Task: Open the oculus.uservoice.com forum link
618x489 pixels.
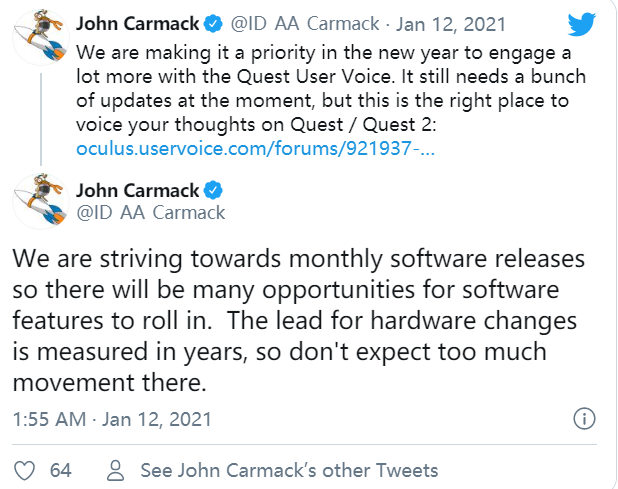Action: point(255,150)
